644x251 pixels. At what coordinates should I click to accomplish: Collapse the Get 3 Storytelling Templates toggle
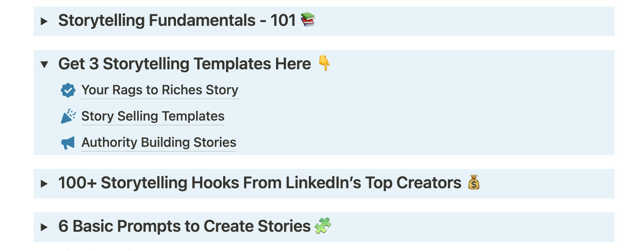click(x=44, y=64)
